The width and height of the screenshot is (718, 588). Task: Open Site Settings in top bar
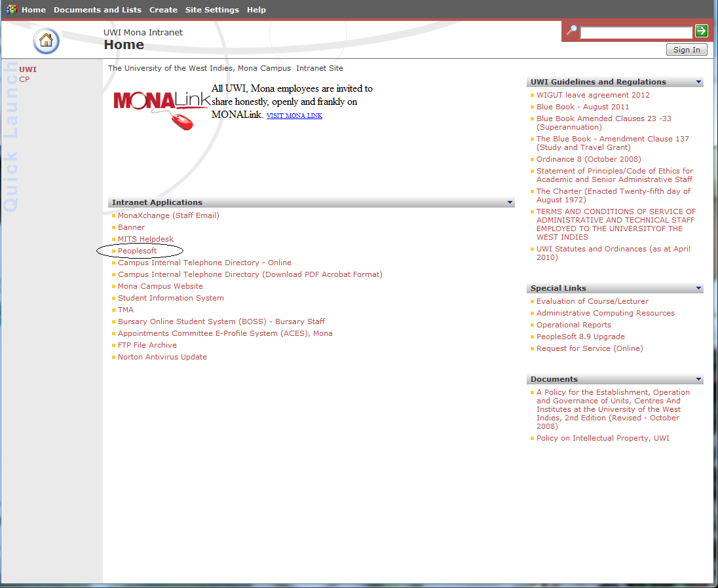tap(212, 10)
